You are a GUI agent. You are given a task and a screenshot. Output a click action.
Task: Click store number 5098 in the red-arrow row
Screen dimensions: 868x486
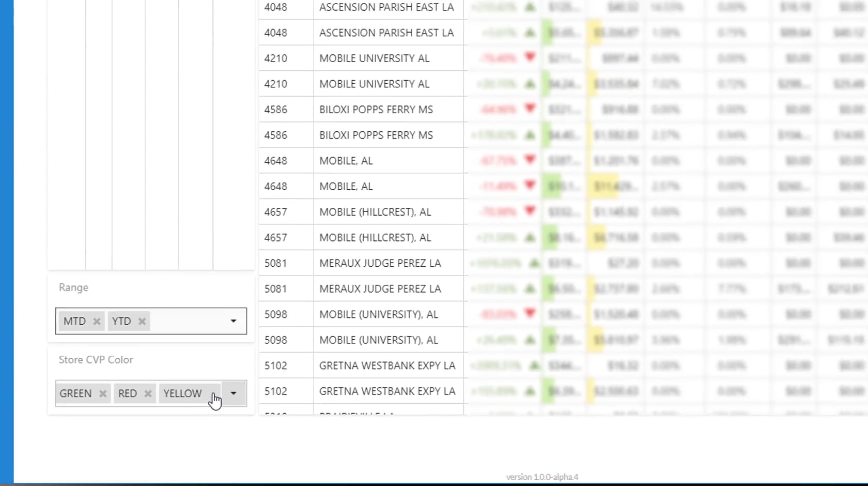pos(275,314)
